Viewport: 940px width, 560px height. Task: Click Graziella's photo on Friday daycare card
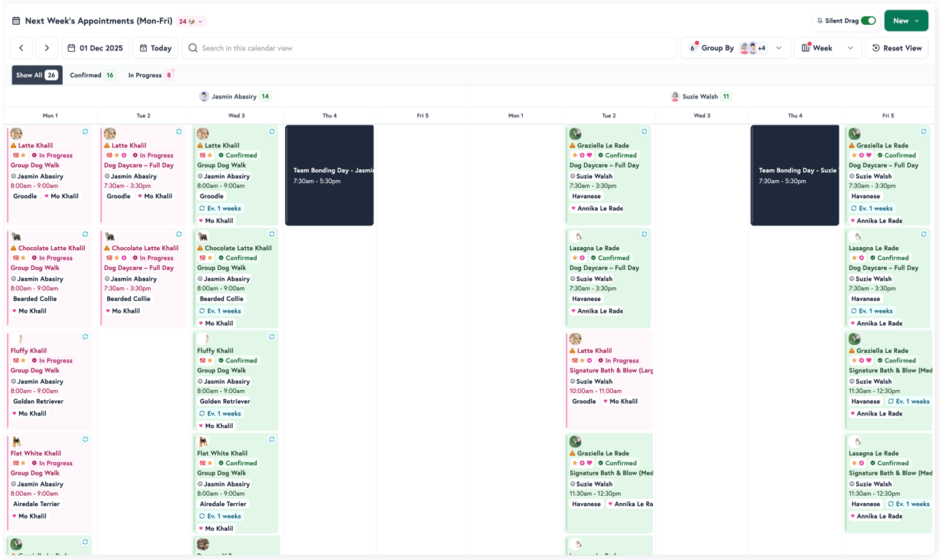pyautogui.click(x=855, y=134)
